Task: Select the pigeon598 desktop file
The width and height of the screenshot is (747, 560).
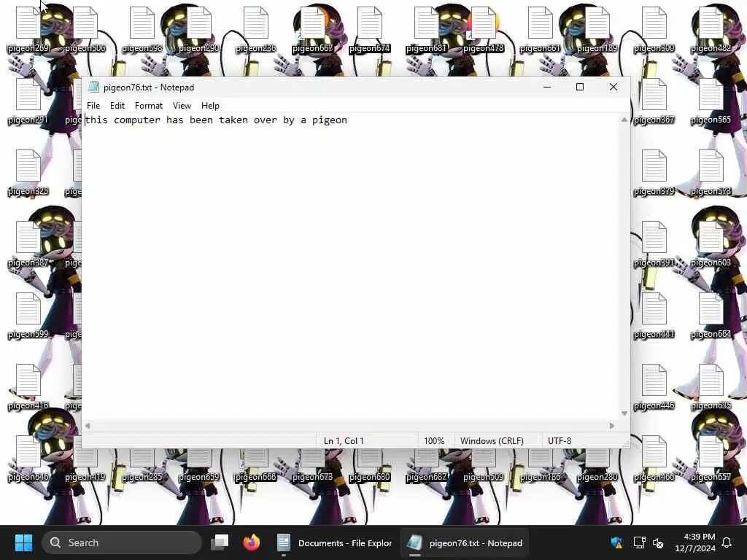Action: (x=142, y=29)
